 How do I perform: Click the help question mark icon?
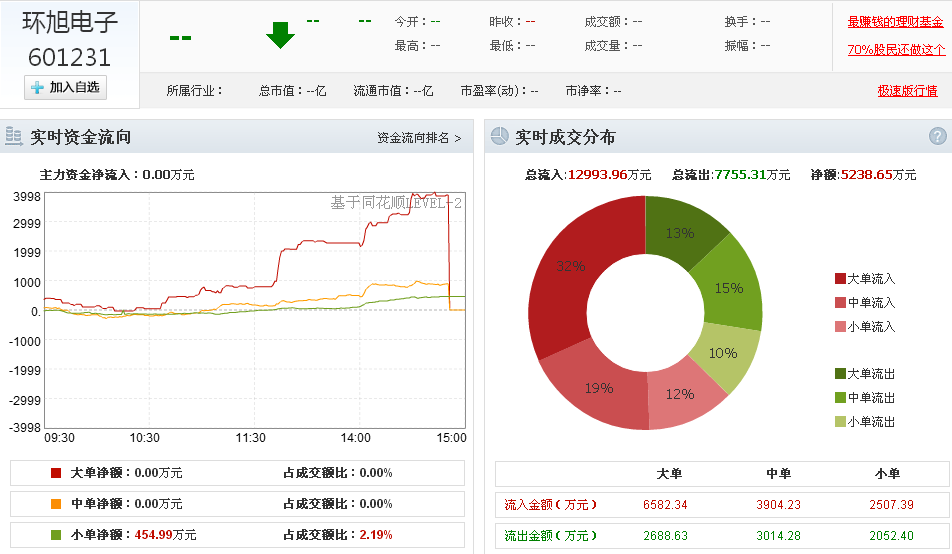point(937,136)
